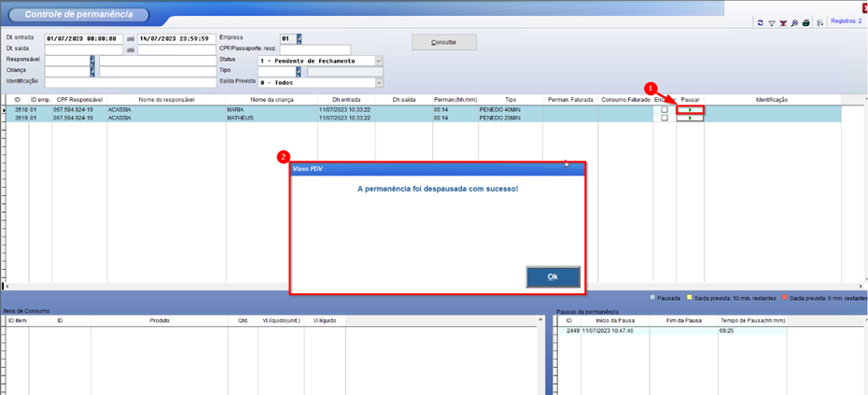Open the Saída Prevista dropdown showing Todos
Image resolution: width=868 pixels, height=395 pixels.
pos(378,82)
